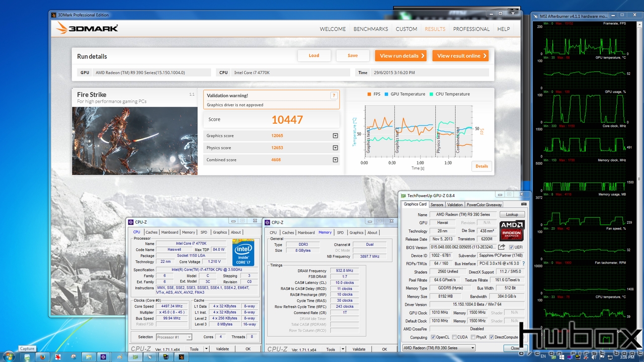Switch to Mainboard tab in left CPU-Z window
Viewport: 644px width, 362px height.
click(x=170, y=232)
